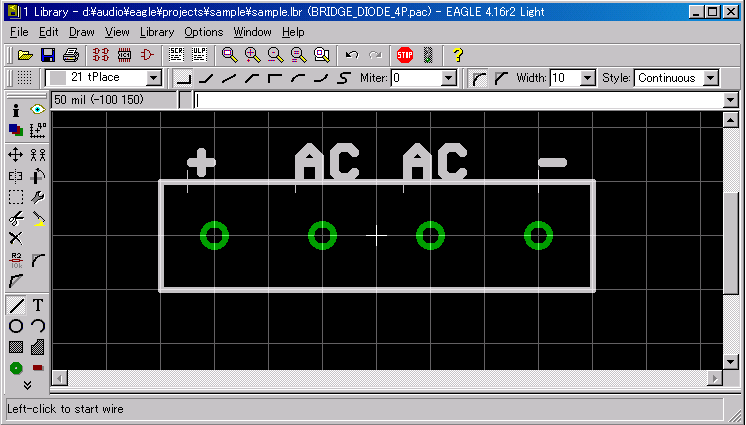The width and height of the screenshot is (746, 425).
Task: Open the Symbol editor gate icon
Action: pos(147,55)
